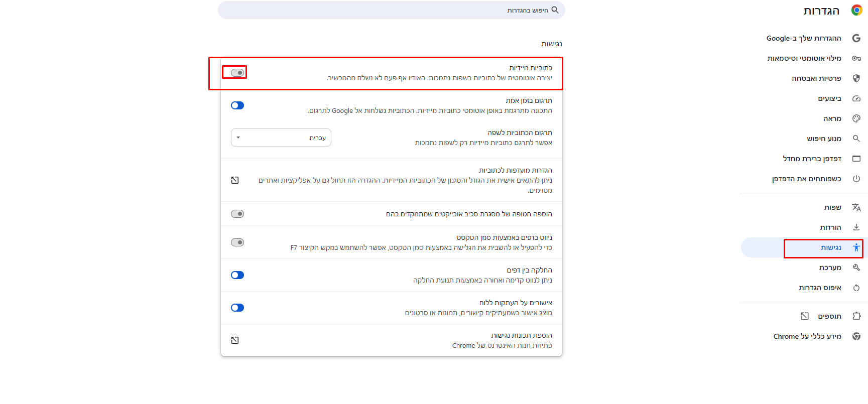868x404 pixels.
Task: Open הגדרות מועדפות לכתוביות external settings
Action: (x=235, y=180)
